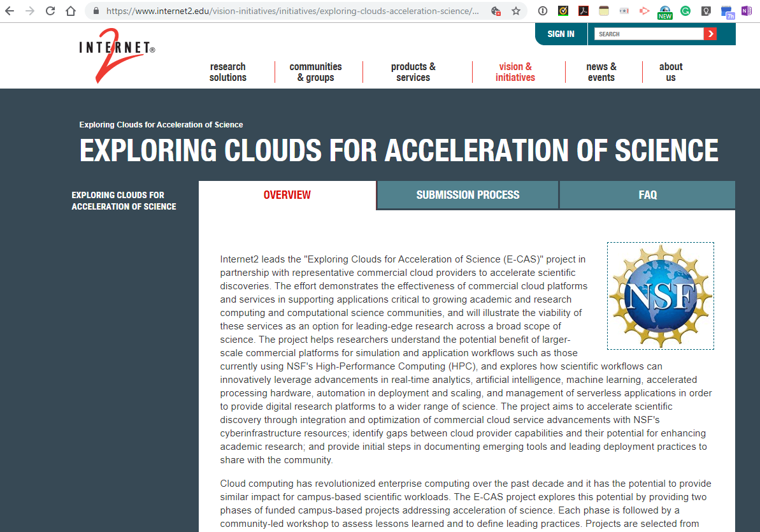The height and width of the screenshot is (532, 760).
Task: Click the SIGN IN button
Action: [561, 33]
